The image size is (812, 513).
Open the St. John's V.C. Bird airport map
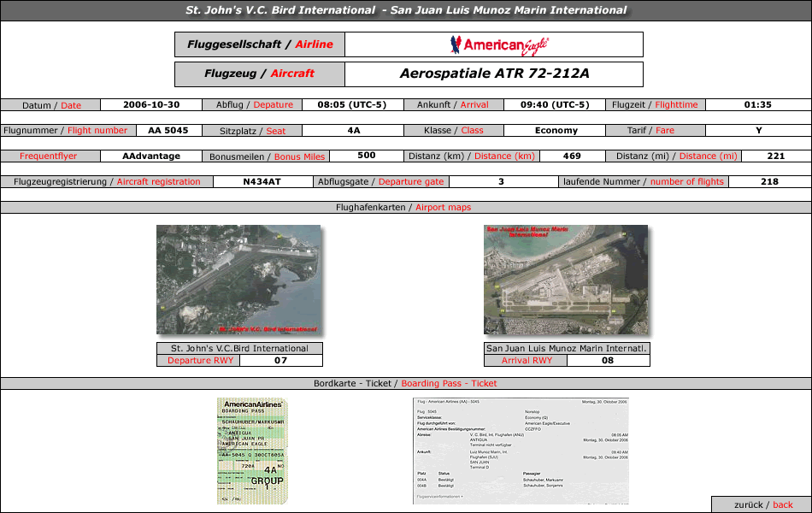(238, 280)
